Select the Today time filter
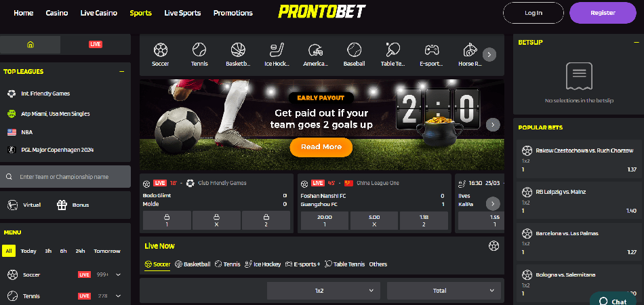This screenshot has height=305, width=644. [28, 251]
